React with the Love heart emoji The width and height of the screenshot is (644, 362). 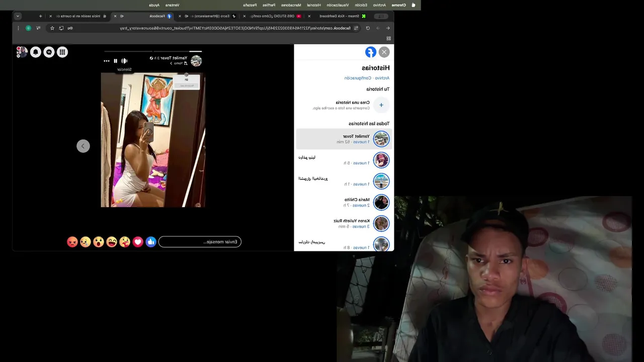pos(138,242)
